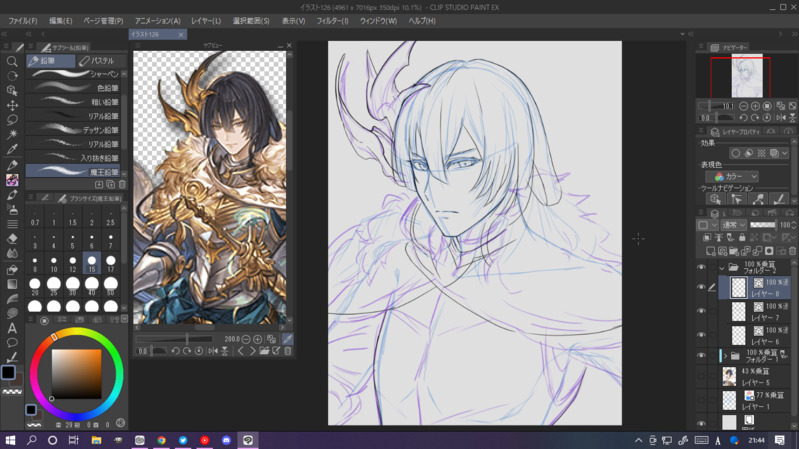Select the Object operation tool
Image resolution: width=799 pixels, height=449 pixels.
(x=12, y=91)
